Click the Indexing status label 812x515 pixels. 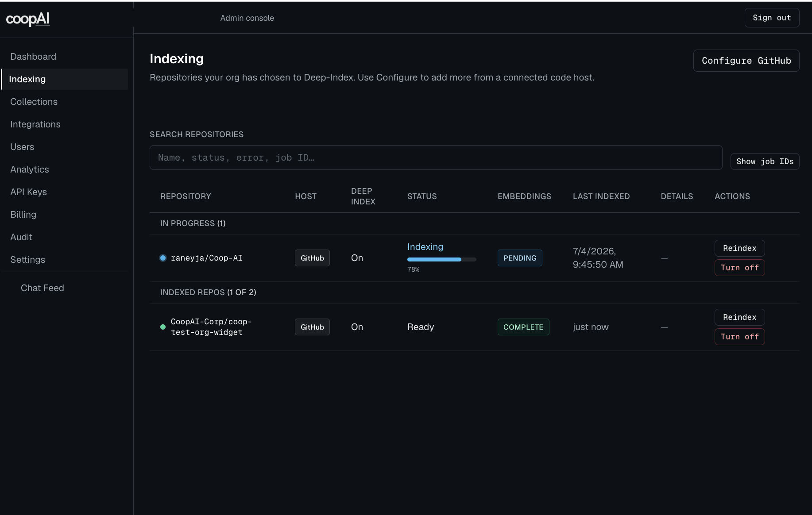[425, 247]
